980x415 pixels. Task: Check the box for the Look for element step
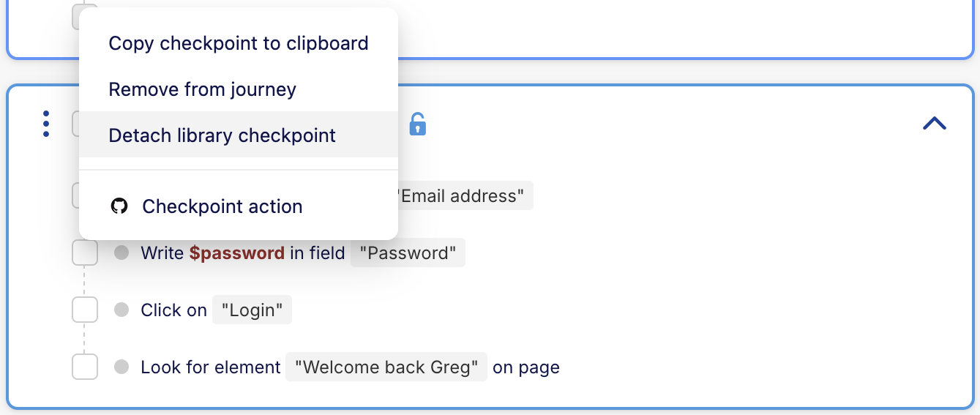pyautogui.click(x=85, y=367)
